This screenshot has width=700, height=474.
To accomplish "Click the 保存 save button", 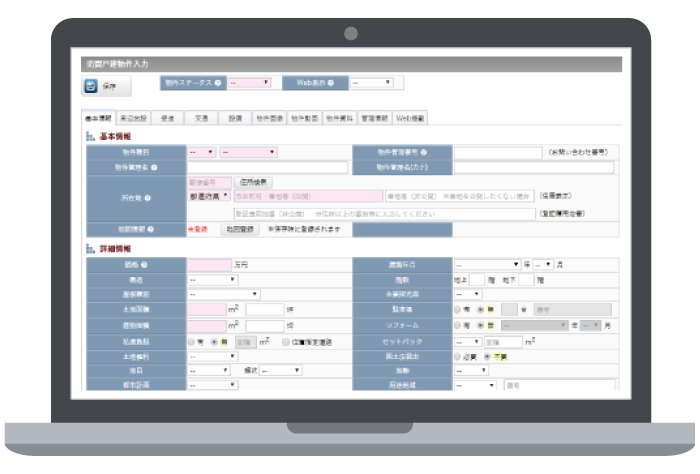I will (106, 86).
